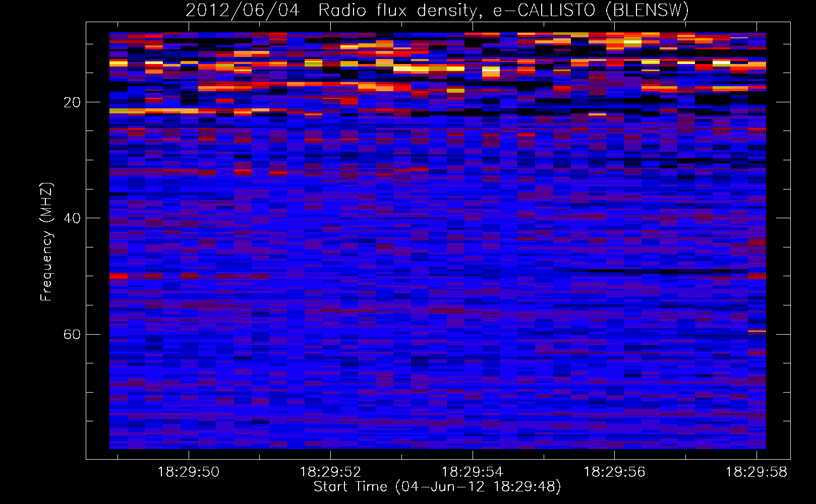
Task: Click the 'Frequency (MHZ)' y-axis label
Action: [46, 242]
